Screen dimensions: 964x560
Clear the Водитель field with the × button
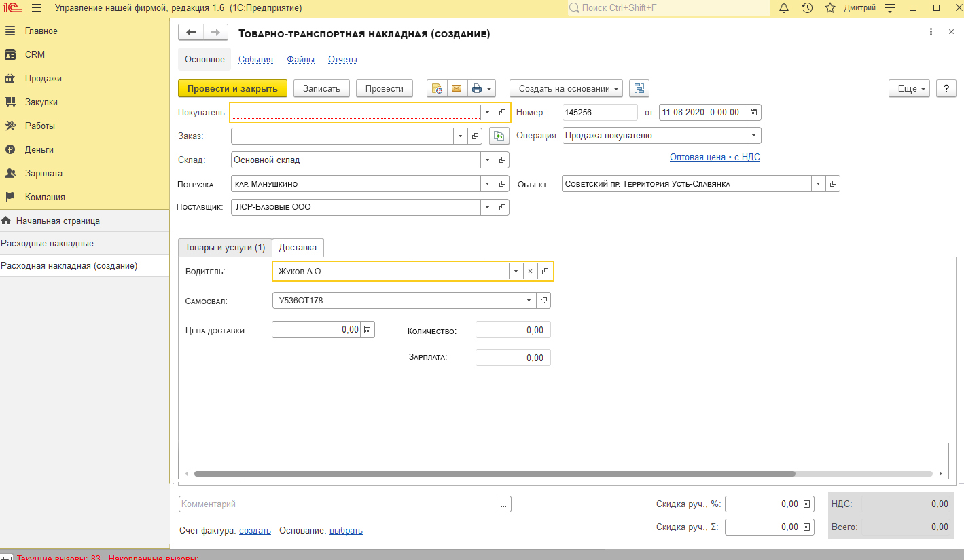pos(530,271)
